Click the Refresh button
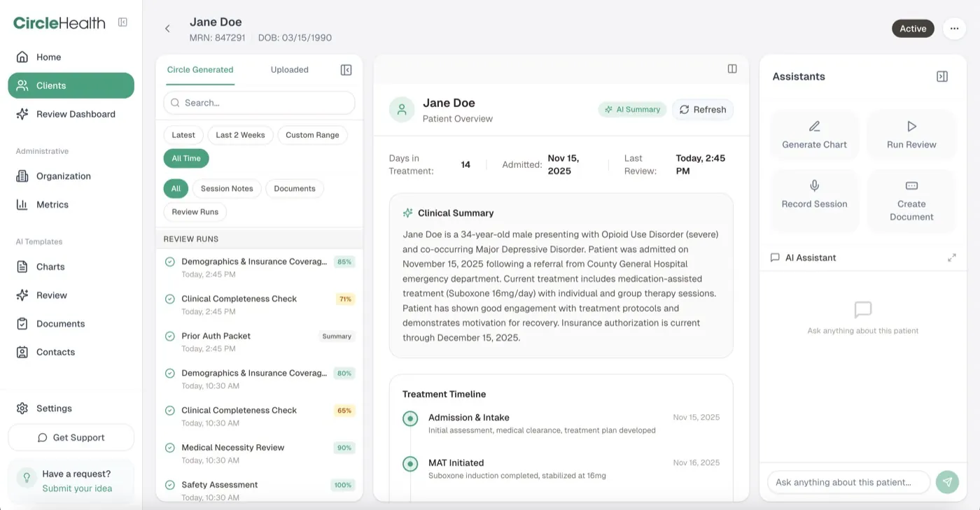 [703, 110]
